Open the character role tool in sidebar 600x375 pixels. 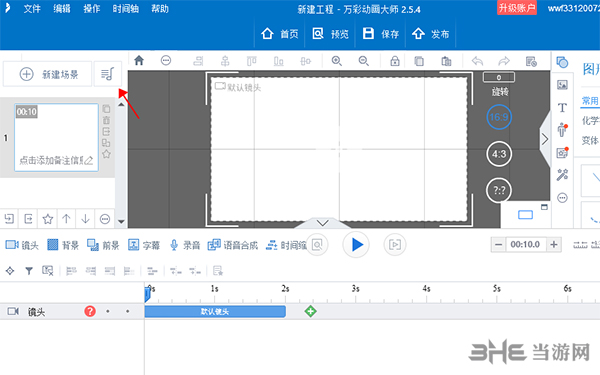tap(562, 130)
